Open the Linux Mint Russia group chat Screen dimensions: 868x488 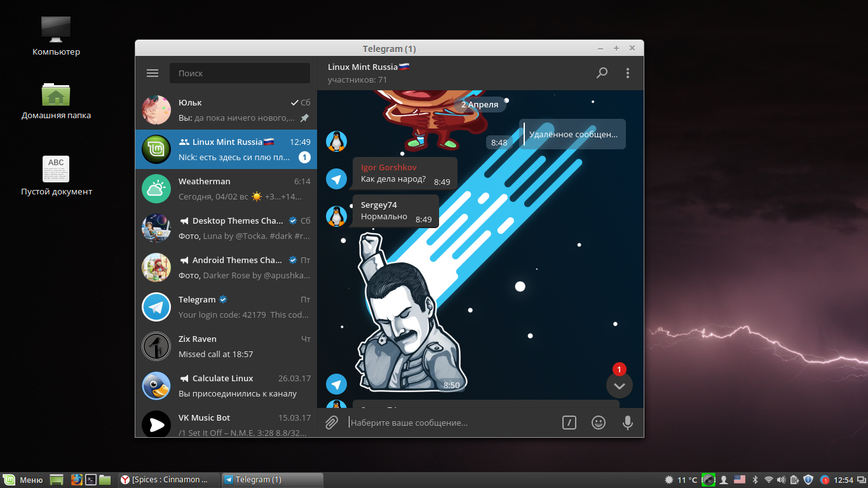pos(226,149)
